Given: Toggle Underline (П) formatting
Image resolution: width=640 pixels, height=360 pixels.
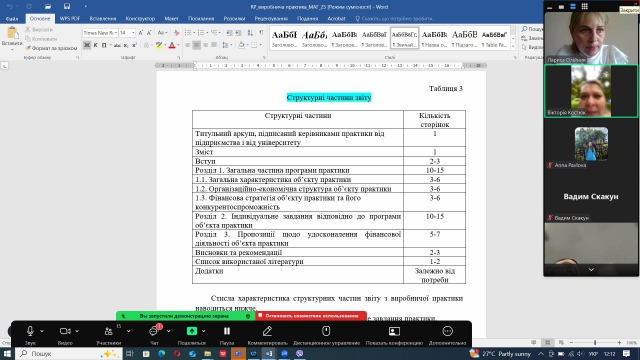Looking at the screenshot, I should pyautogui.click(x=104, y=45).
